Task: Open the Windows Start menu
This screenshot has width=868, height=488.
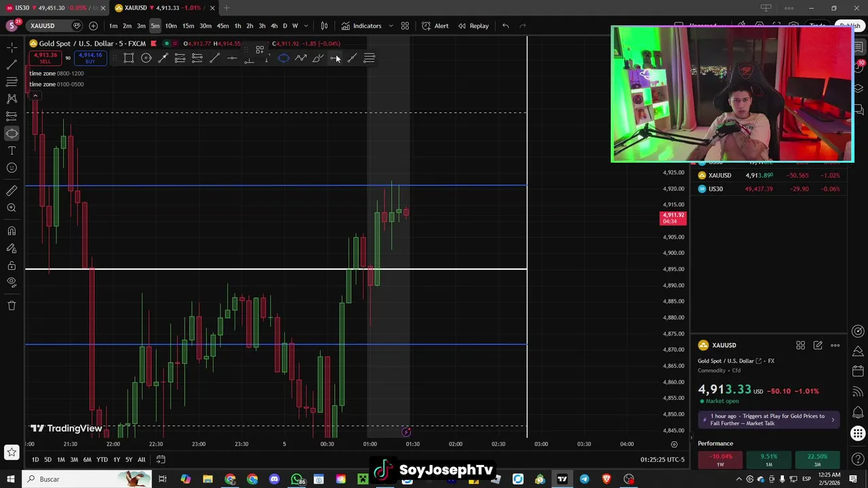Action: pyautogui.click(x=10, y=479)
